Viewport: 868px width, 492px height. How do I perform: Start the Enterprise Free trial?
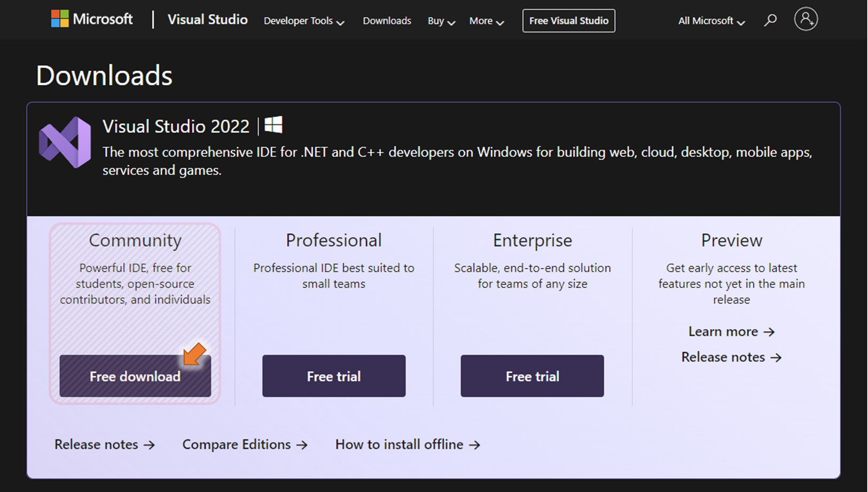pos(532,376)
